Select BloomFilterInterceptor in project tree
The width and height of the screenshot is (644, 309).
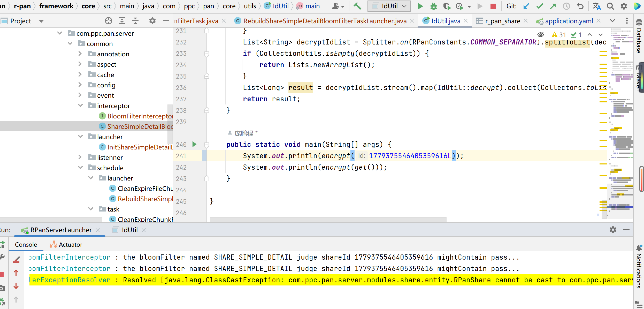136,116
